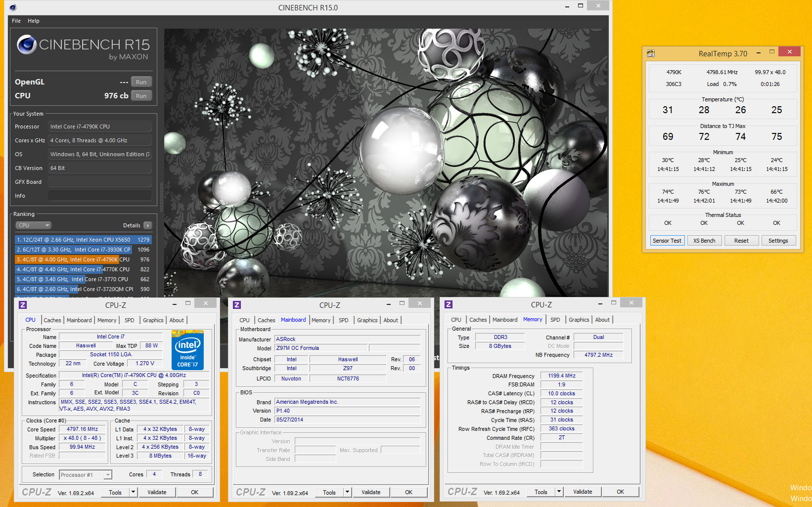Click Model value Z97M OC Formula
The height and width of the screenshot is (507, 812).
[321, 348]
